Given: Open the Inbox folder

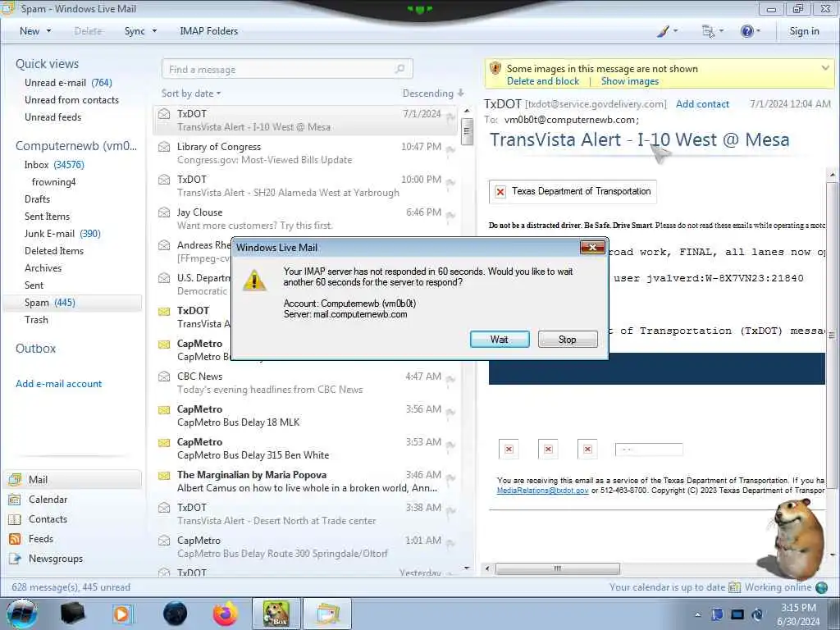Looking at the screenshot, I should pyautogui.click(x=54, y=164).
